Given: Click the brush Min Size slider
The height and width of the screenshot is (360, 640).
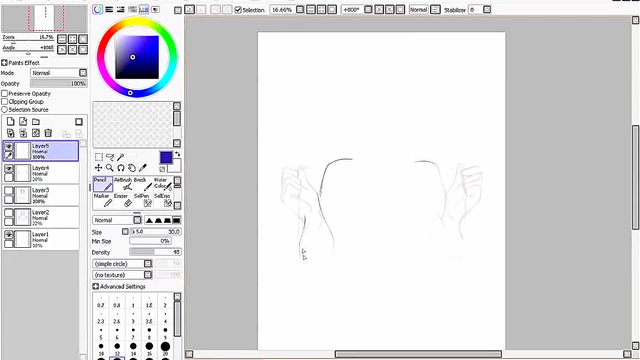Looking at the screenshot, I should coord(150,241).
